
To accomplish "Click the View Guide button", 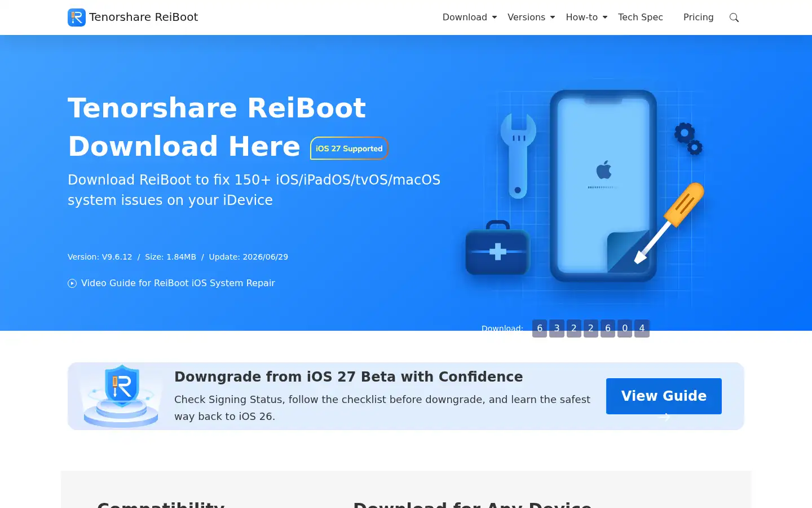I will coord(664,396).
